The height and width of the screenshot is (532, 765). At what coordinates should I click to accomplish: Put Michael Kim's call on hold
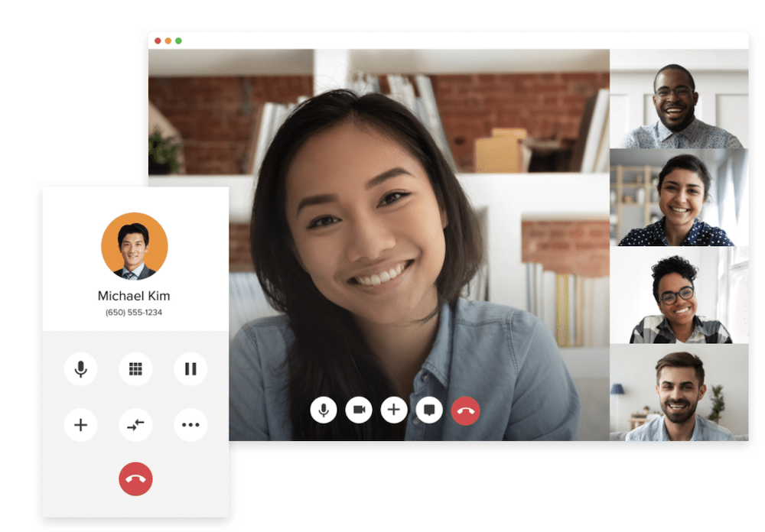click(x=190, y=369)
